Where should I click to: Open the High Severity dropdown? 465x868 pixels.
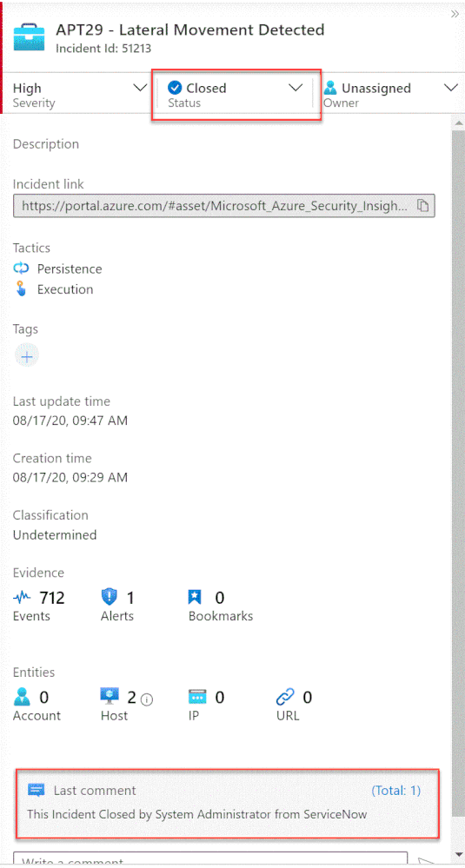[80, 94]
